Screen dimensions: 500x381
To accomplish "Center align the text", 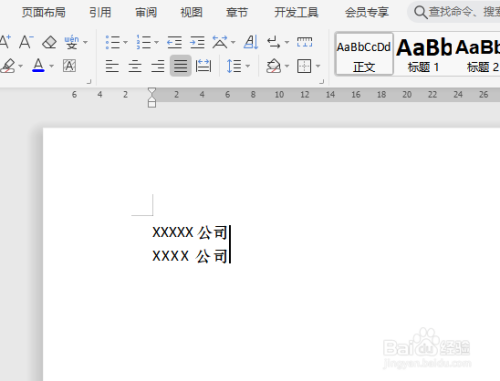I will click(x=135, y=66).
